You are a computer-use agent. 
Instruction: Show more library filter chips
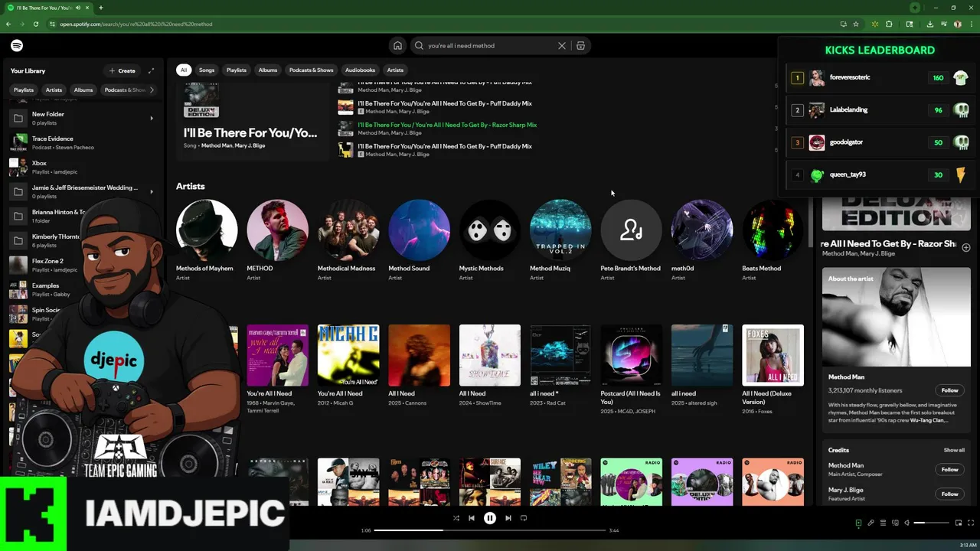152,90
